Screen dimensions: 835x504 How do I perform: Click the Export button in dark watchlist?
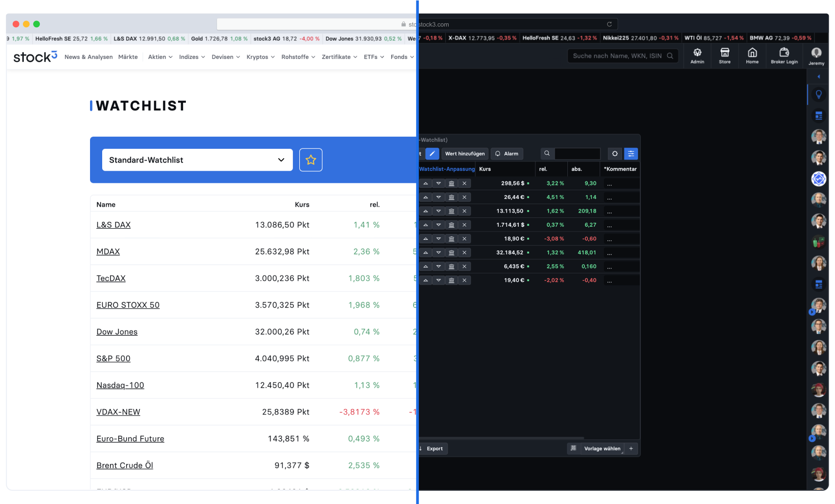[432, 449]
